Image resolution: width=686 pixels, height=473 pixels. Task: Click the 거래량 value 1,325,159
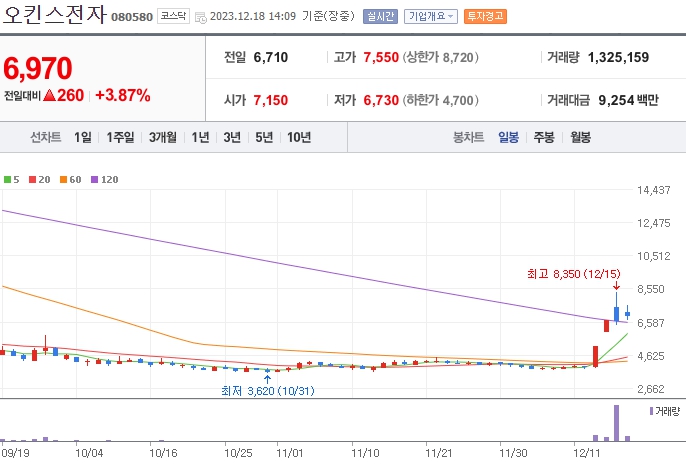point(618,57)
